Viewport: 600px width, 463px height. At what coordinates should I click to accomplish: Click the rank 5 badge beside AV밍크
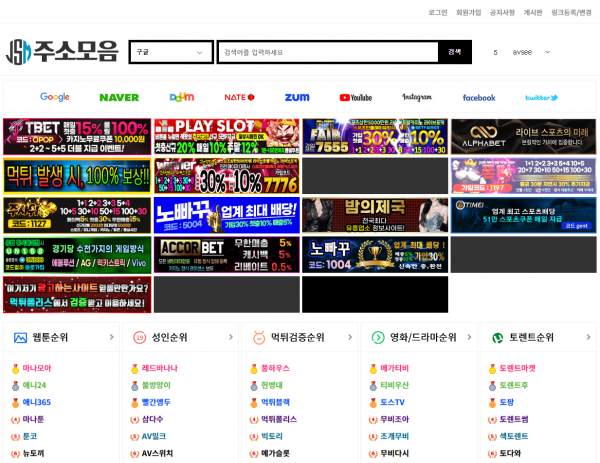[x=135, y=437]
